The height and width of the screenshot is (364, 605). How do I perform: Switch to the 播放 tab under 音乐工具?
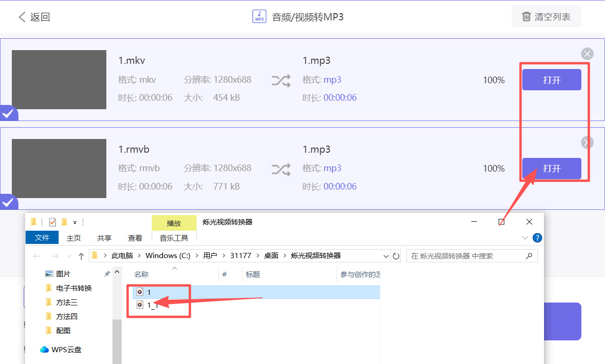[174, 222]
